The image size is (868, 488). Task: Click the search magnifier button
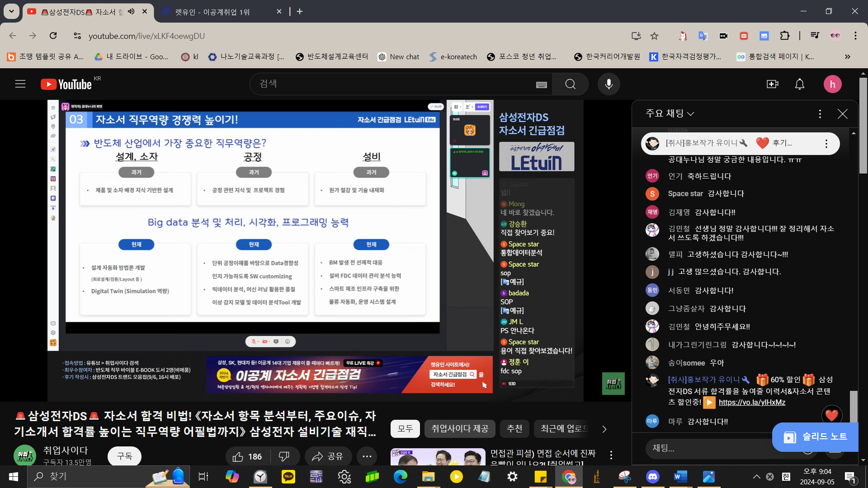(570, 84)
